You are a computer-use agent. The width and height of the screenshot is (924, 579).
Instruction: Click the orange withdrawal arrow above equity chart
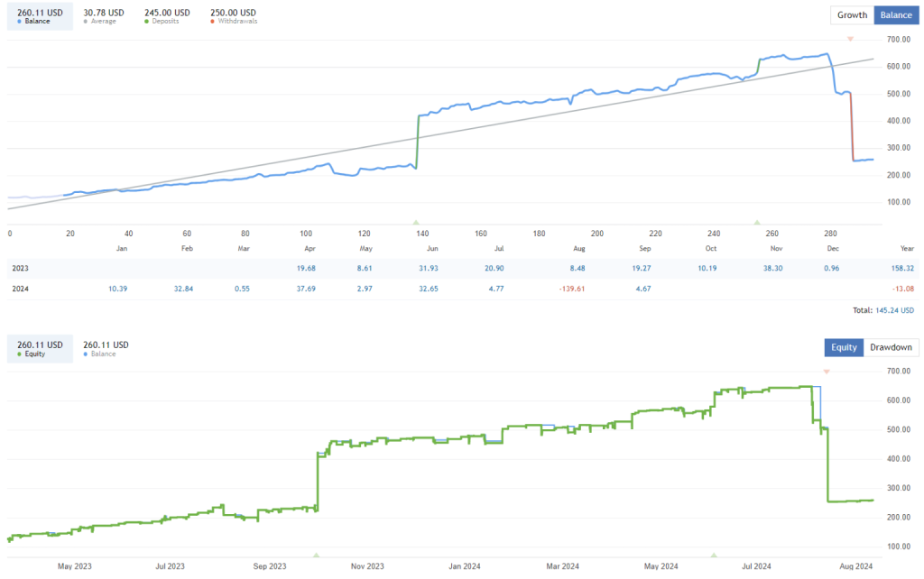[x=826, y=372]
